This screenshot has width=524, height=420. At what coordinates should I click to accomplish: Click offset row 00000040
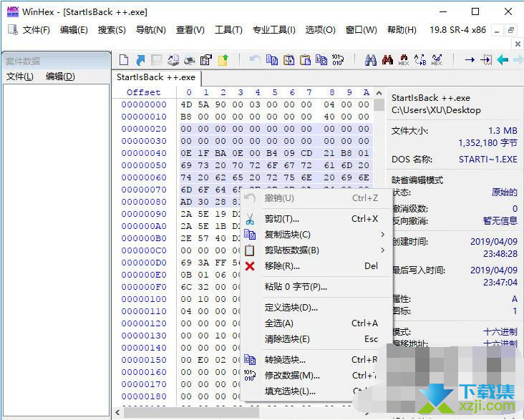[x=144, y=153]
